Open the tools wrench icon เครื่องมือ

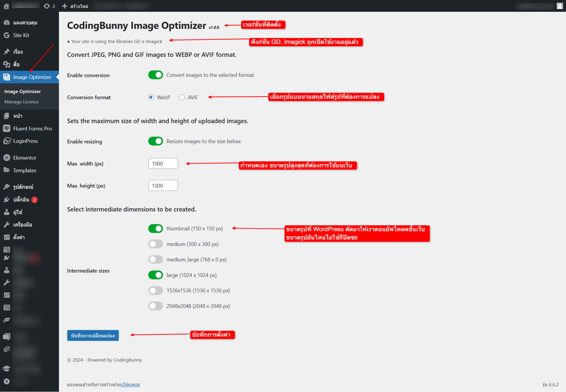pyautogui.click(x=7, y=225)
